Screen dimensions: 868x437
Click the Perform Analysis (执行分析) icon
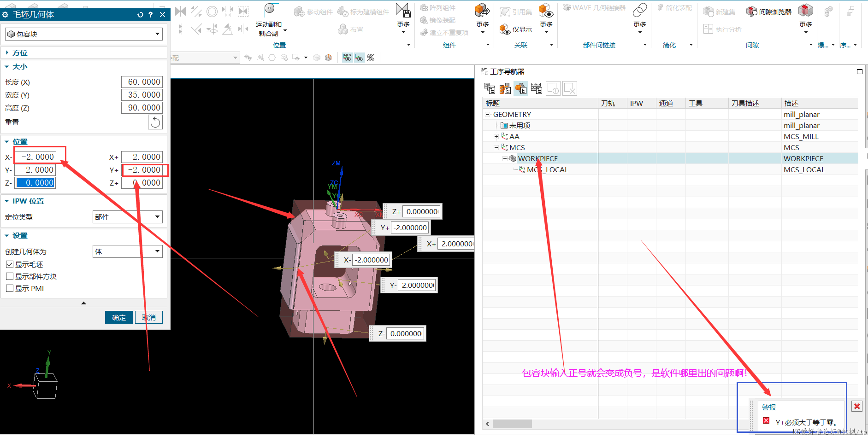(709, 29)
